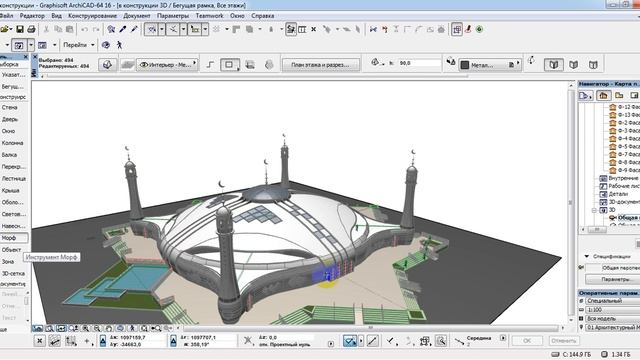
Task: Click the red X delete icon in top toolbar
Action: click(313, 29)
